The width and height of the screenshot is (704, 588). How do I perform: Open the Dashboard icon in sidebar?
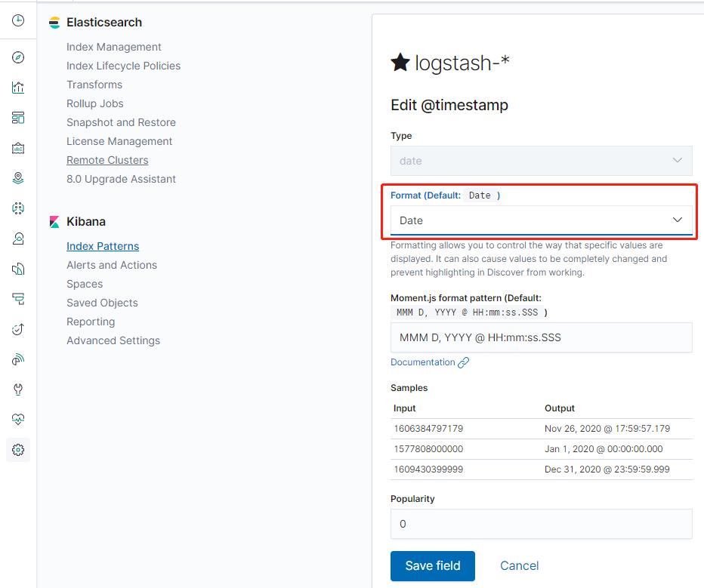pyautogui.click(x=18, y=118)
